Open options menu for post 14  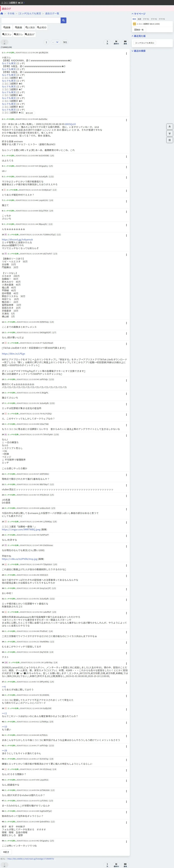(x=126, y=344)
